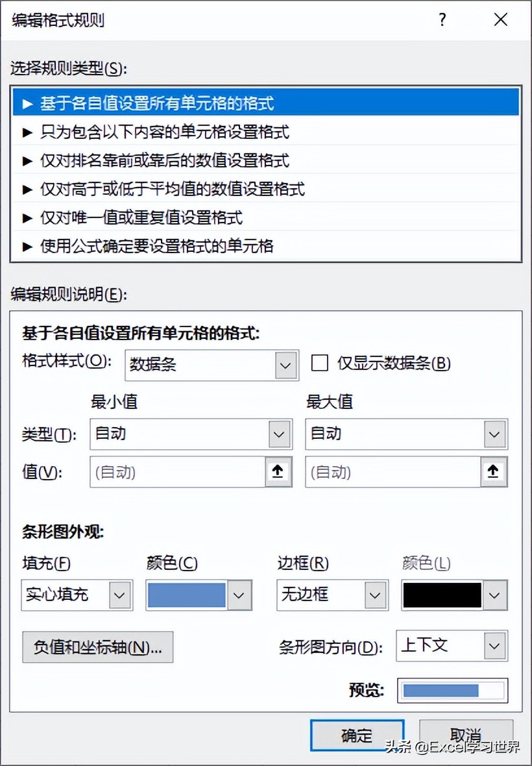Viewport: 532px width, 766px height.
Task: Select rule 仅对排名靠前或靠后的数值设置格式
Action: [265, 160]
